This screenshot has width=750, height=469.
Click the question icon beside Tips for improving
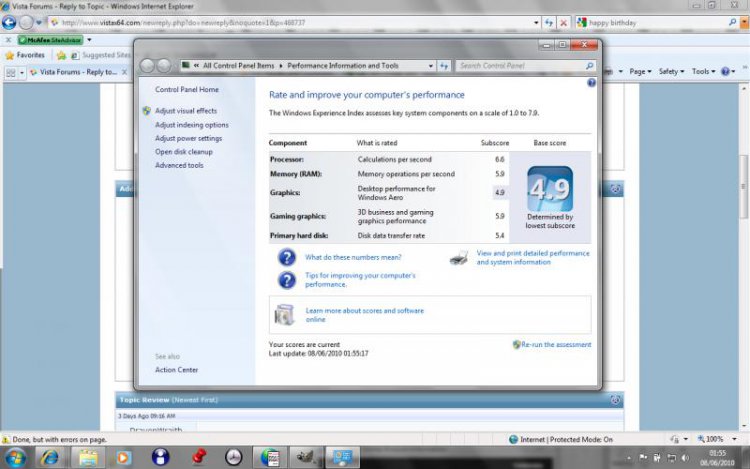(287, 280)
